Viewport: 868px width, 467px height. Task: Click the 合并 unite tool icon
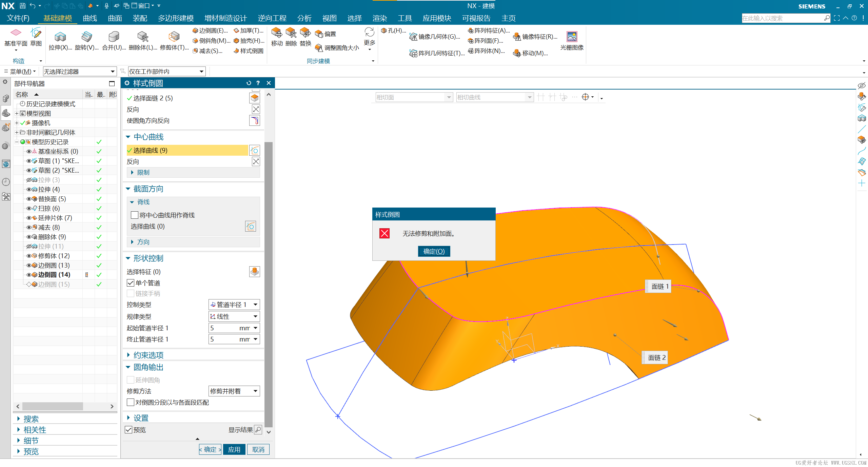114,36
